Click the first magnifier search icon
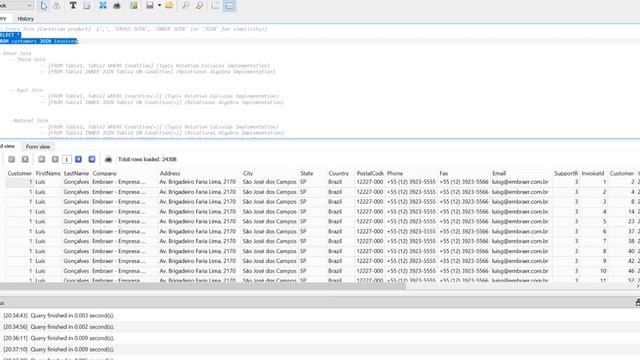 point(185,6)
